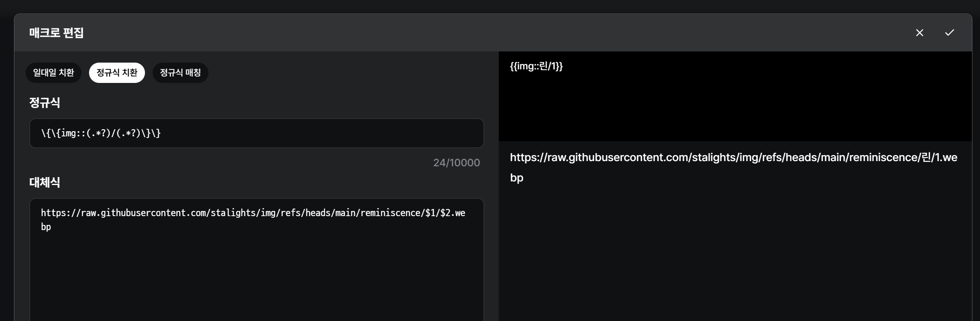Click the {{img::린/1}} test input text
Viewport: 980px width, 321px height.
point(536,66)
